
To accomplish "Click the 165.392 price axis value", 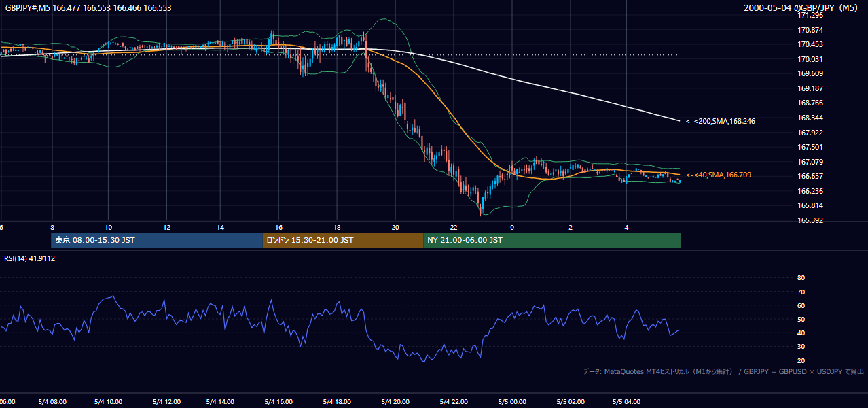I will pyautogui.click(x=810, y=220).
